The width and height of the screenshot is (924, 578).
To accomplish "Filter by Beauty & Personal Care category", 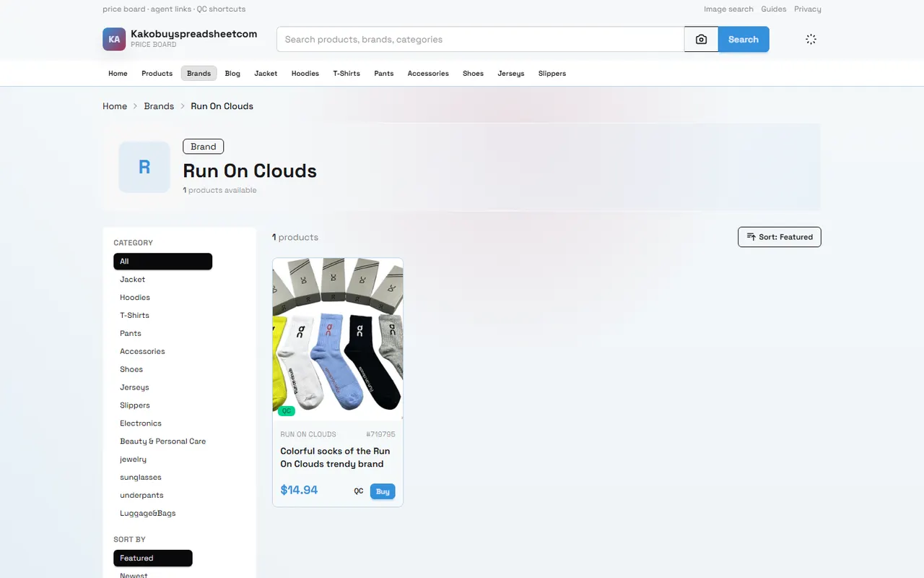I will click(x=162, y=441).
